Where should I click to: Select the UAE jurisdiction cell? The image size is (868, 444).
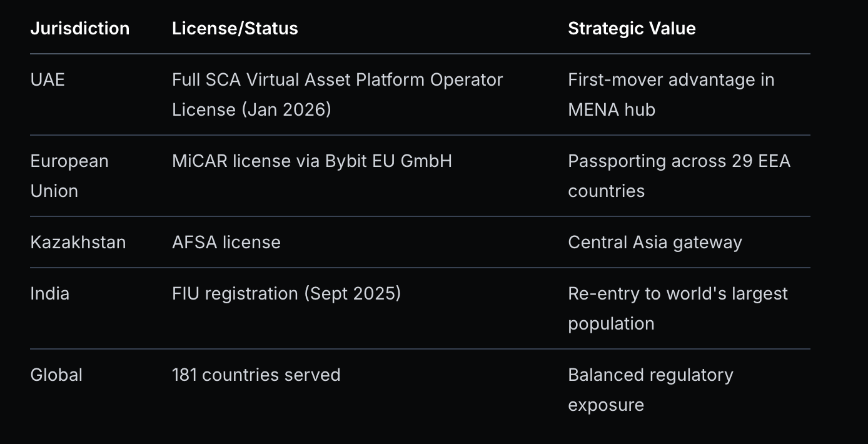click(x=48, y=80)
